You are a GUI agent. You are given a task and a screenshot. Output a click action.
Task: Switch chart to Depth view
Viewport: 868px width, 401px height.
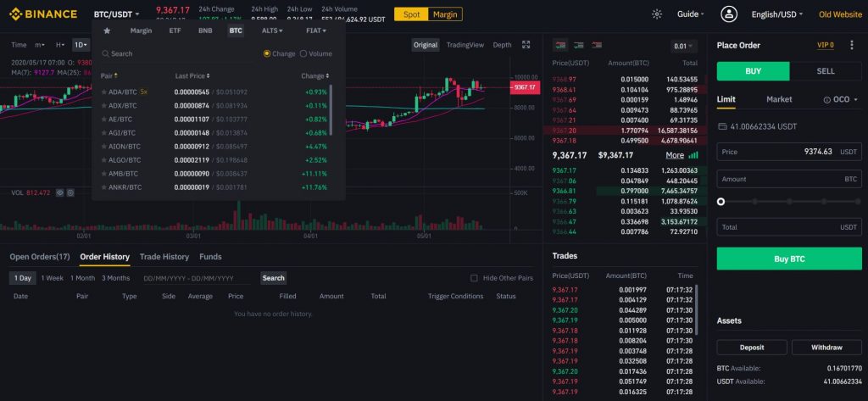click(502, 45)
